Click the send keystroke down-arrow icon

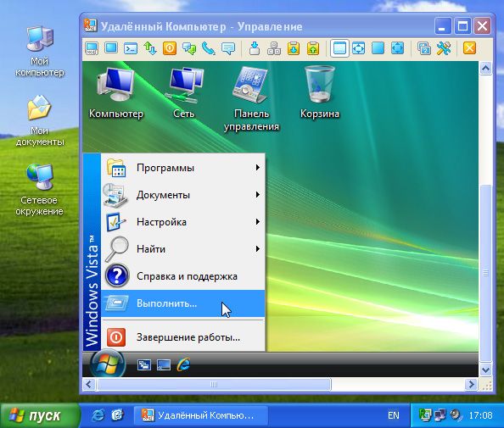pos(255,48)
